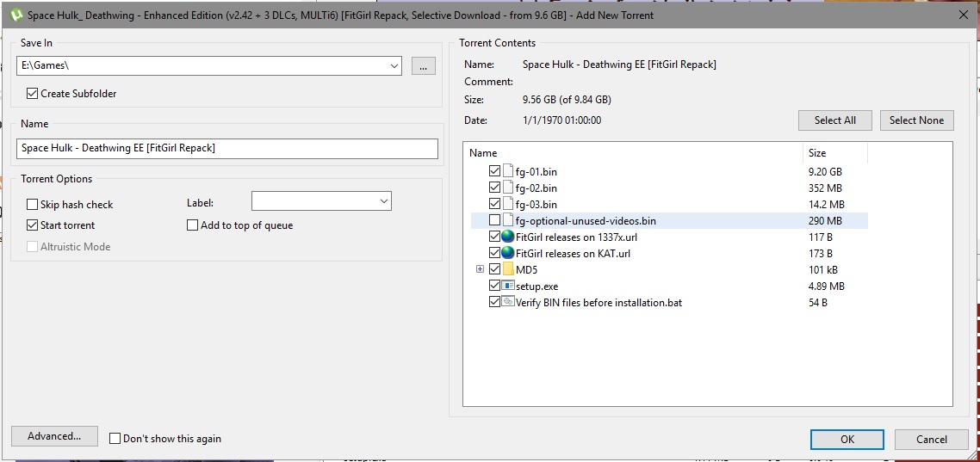Uncheck the MD5 folder checkbox
Image resolution: width=980 pixels, height=462 pixels.
point(494,269)
